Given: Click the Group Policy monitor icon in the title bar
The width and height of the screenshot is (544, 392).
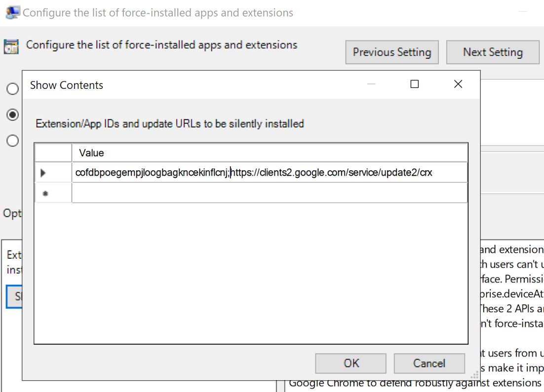Looking at the screenshot, I should pos(12,11).
